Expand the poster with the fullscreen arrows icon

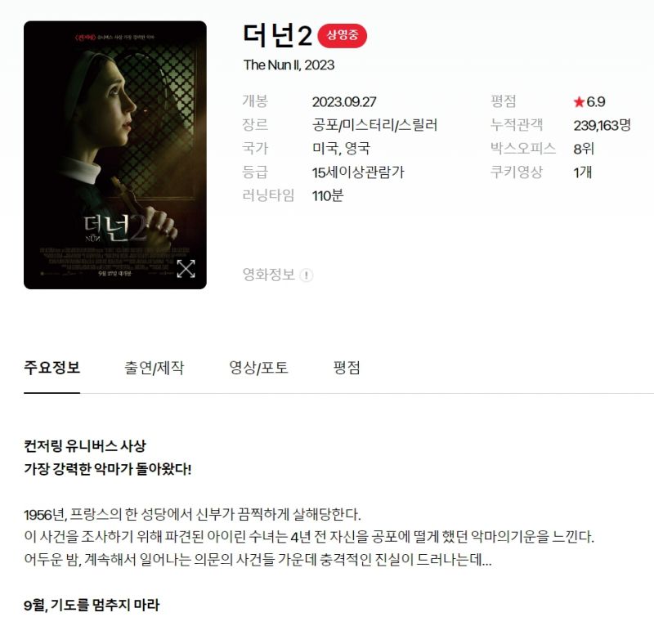click(x=186, y=269)
